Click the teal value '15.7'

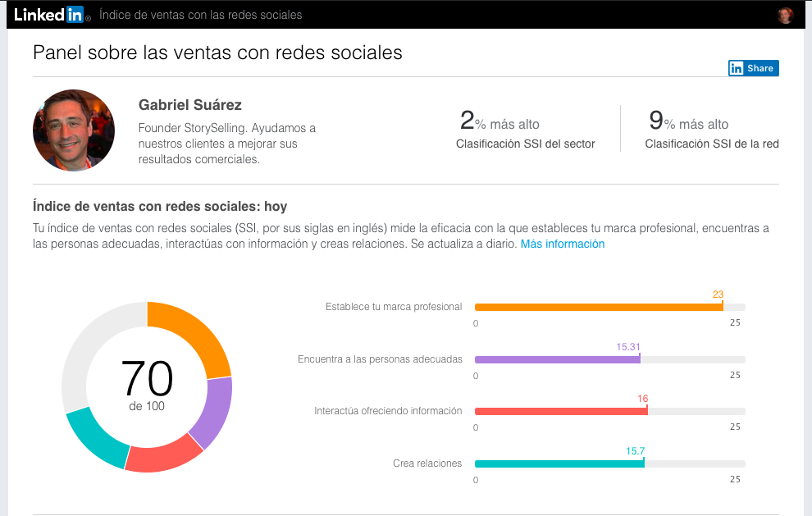[x=636, y=450]
